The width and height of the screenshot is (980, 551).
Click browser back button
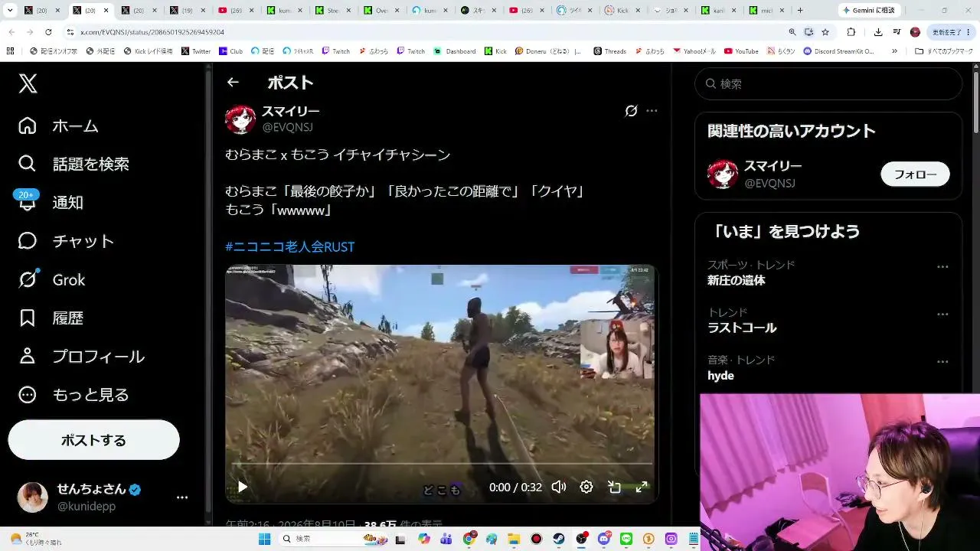(11, 32)
